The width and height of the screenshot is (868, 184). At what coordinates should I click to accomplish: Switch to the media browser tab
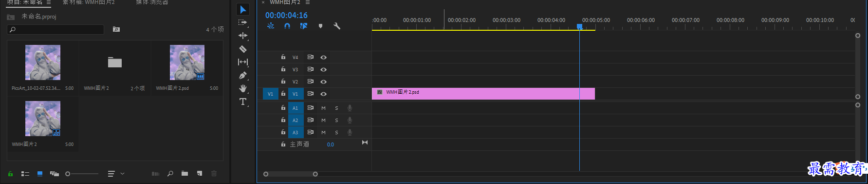pos(152,2)
